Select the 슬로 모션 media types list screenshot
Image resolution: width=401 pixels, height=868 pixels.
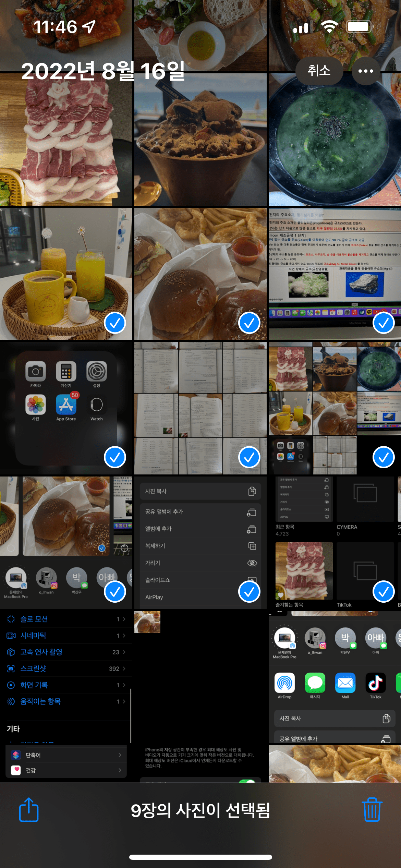(66, 677)
